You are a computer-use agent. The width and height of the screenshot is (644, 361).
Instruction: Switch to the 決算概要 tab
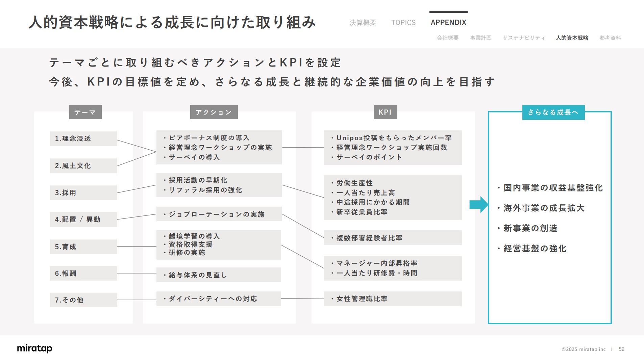363,22
